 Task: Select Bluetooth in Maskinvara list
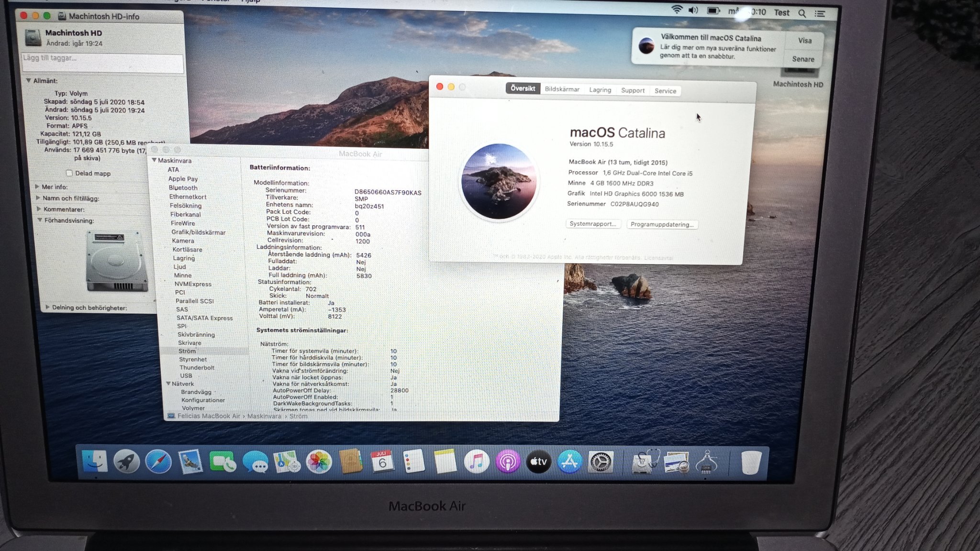(183, 187)
